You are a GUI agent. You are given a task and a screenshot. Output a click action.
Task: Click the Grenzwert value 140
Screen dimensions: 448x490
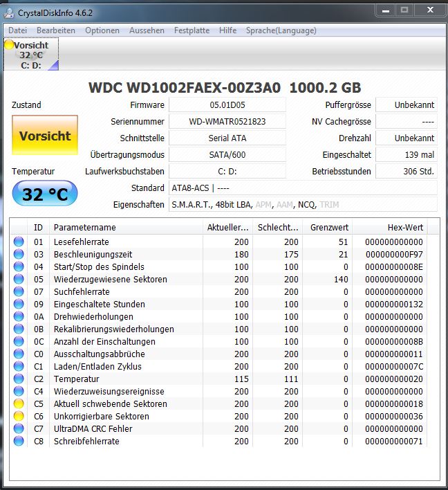click(341, 279)
